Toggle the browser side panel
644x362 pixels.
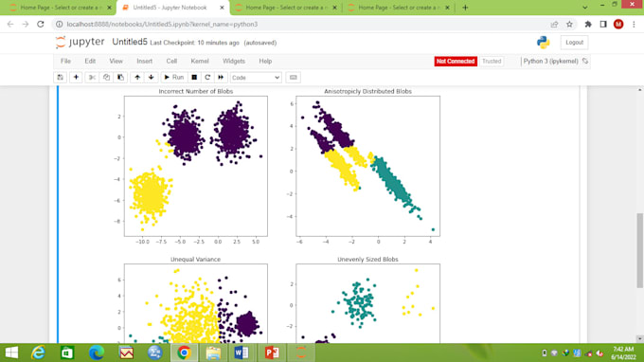coord(603,25)
